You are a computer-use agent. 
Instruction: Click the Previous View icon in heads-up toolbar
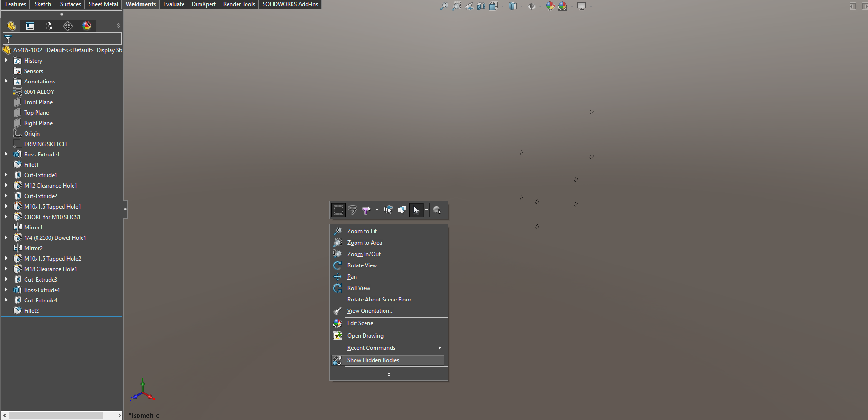(x=469, y=6)
